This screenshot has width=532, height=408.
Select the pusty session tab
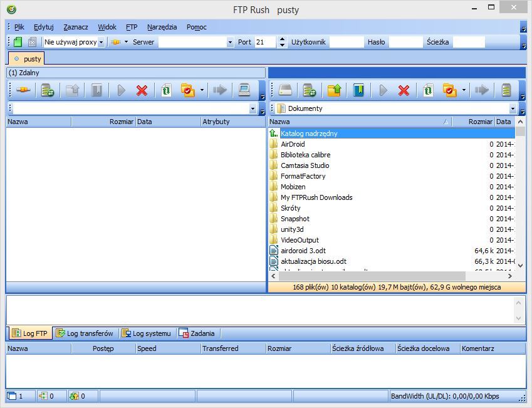(x=26, y=58)
